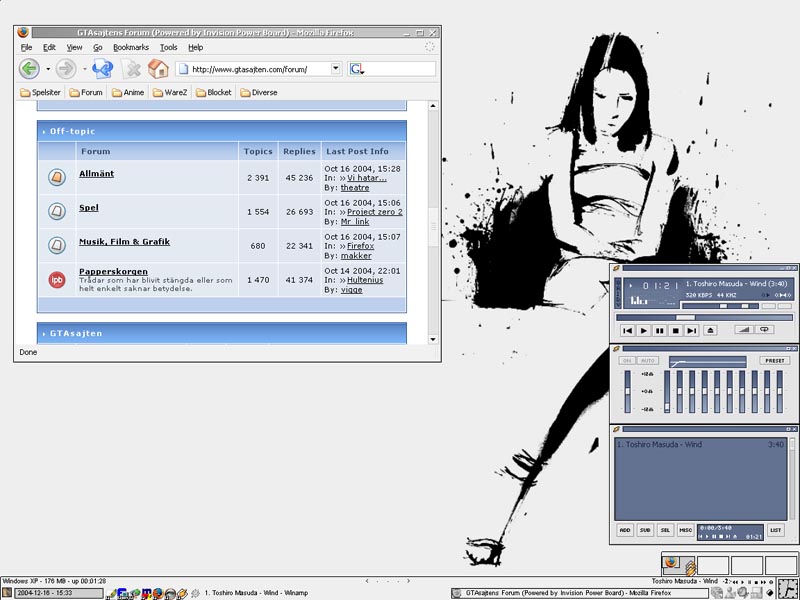Toggle the equalizer AUTO button
800x600 pixels.
point(648,360)
